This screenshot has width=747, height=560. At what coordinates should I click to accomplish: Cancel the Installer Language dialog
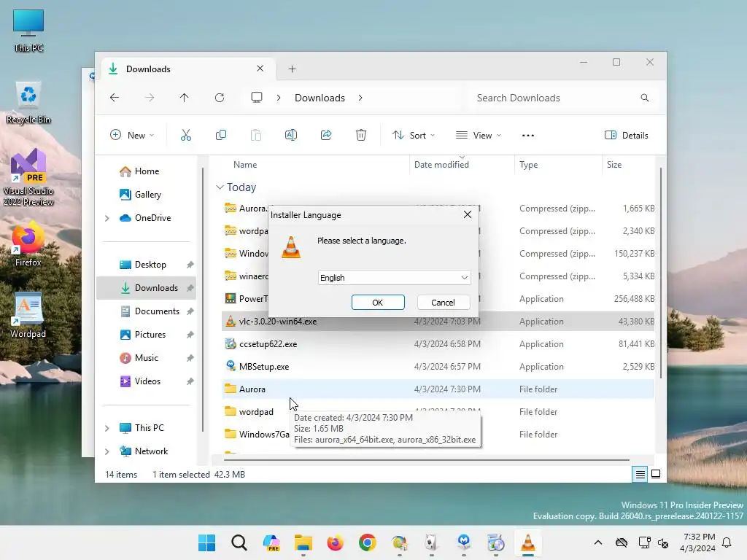pos(443,303)
